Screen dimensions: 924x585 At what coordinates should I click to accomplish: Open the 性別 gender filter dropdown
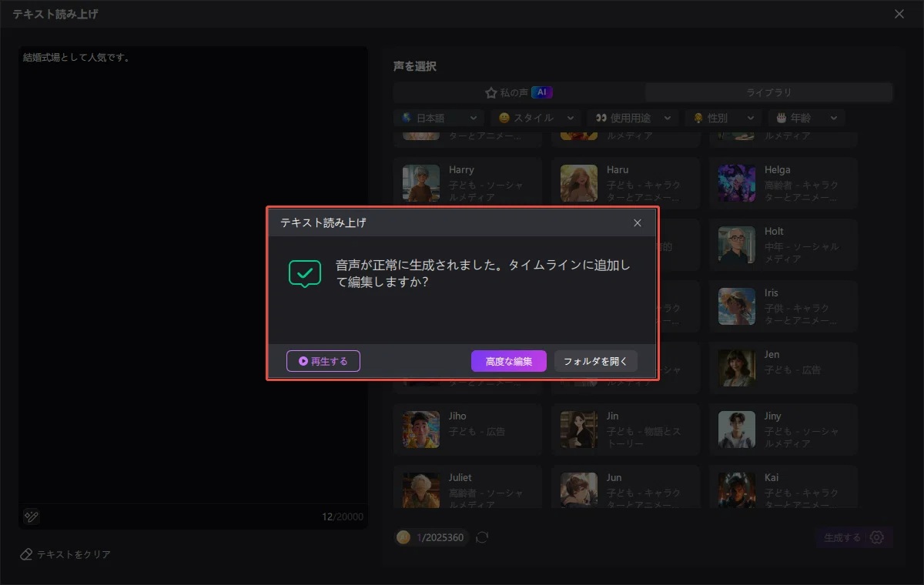[722, 118]
